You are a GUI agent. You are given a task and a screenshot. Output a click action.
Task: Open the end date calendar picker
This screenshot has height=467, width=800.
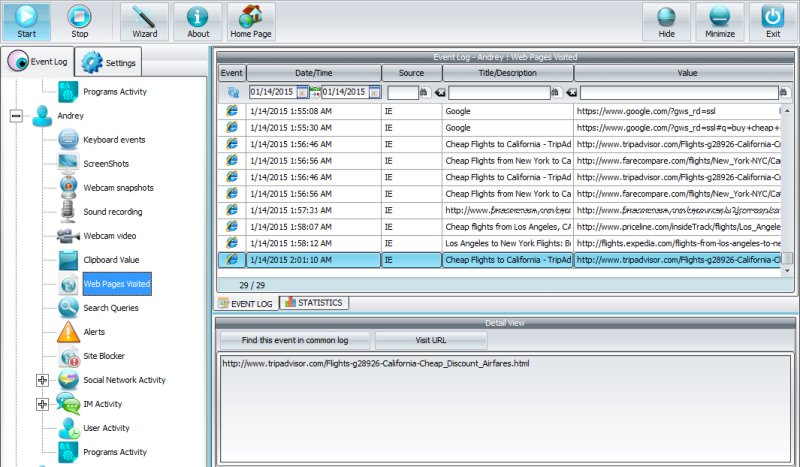click(374, 92)
